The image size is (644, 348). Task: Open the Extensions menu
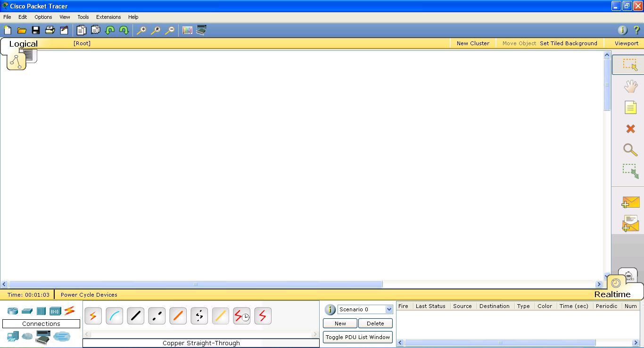(x=108, y=17)
